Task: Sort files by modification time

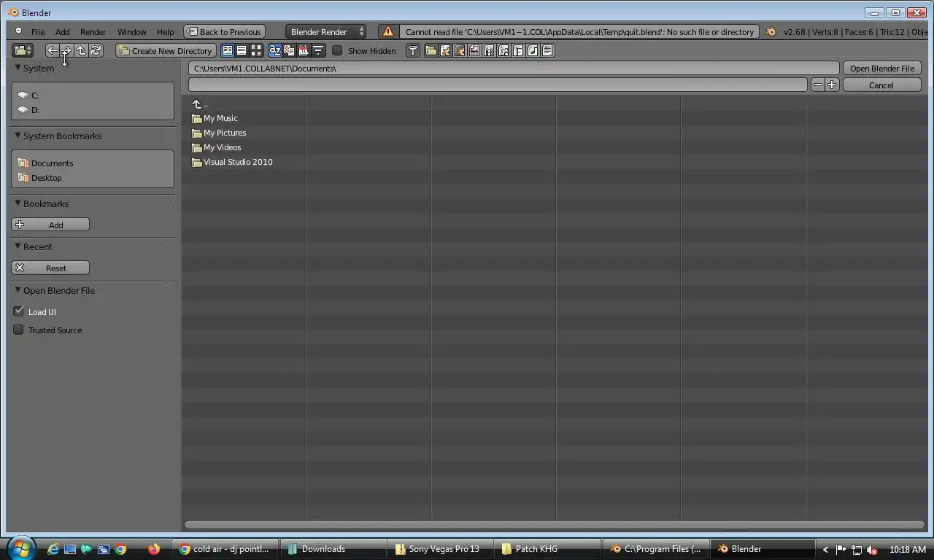Action: tap(304, 50)
